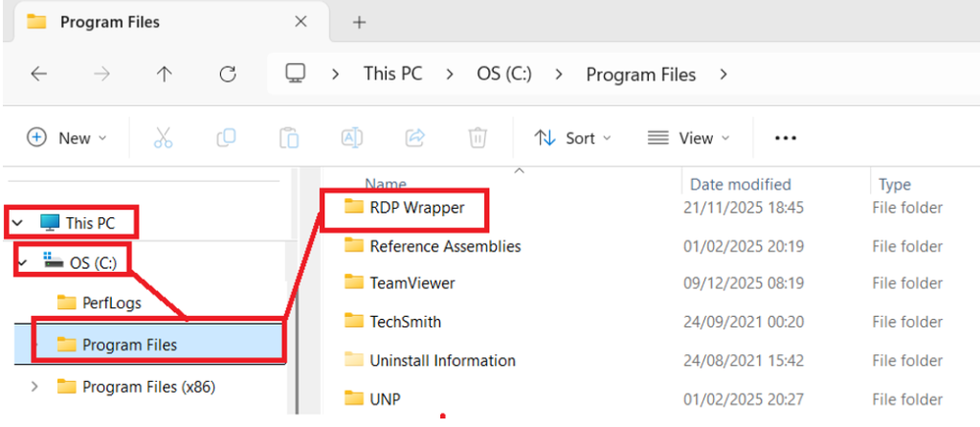Click the Paste clipboard icon
The image size is (980, 427).
pyautogui.click(x=288, y=138)
